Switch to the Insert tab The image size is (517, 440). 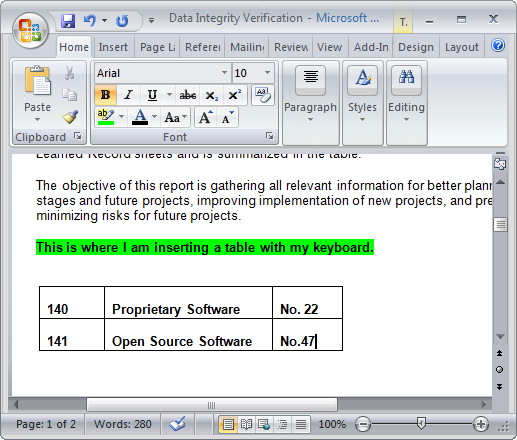[113, 47]
